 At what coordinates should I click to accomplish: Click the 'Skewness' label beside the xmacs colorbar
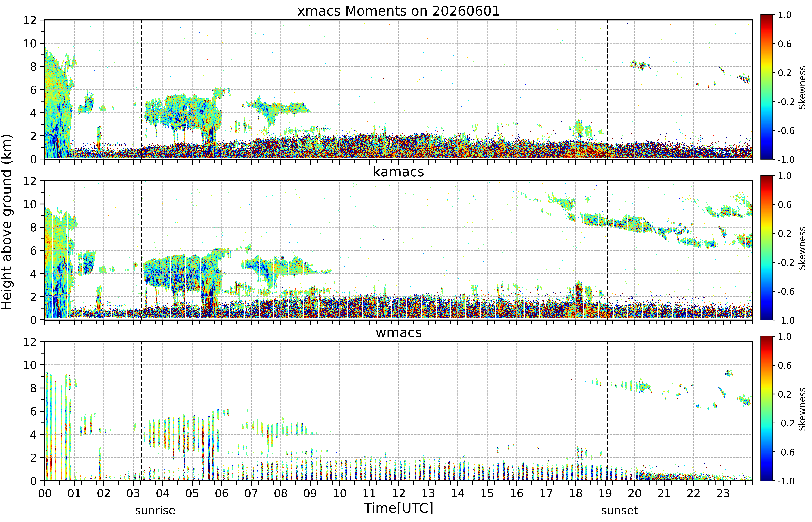[x=802, y=87]
